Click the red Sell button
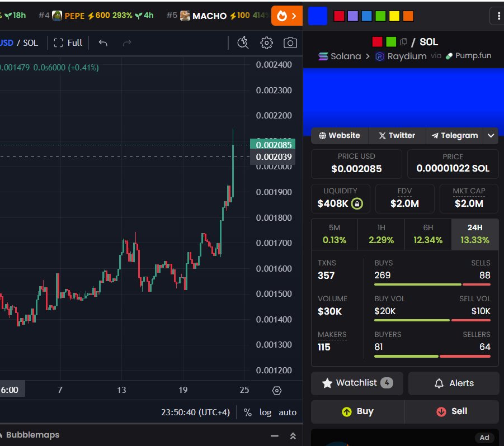Image resolution: width=504 pixels, height=446 pixels. [451, 411]
